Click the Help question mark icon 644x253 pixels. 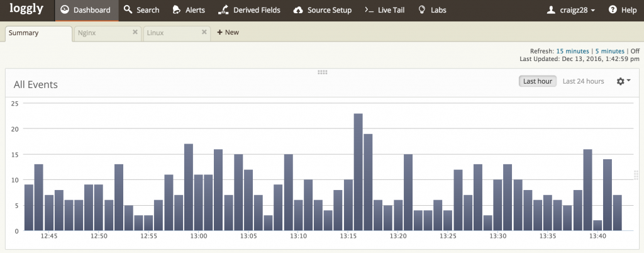(613, 9)
